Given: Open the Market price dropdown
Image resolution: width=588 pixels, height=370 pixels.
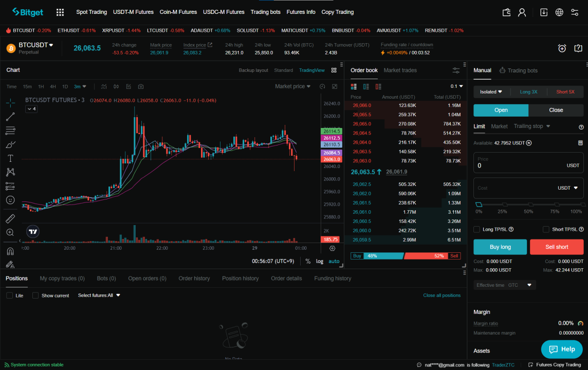Looking at the screenshot, I should click(x=292, y=87).
